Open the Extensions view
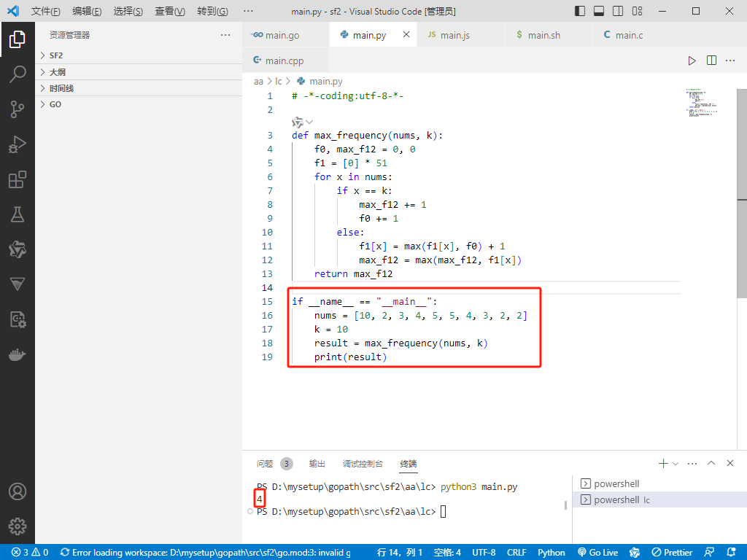 pos(18,179)
